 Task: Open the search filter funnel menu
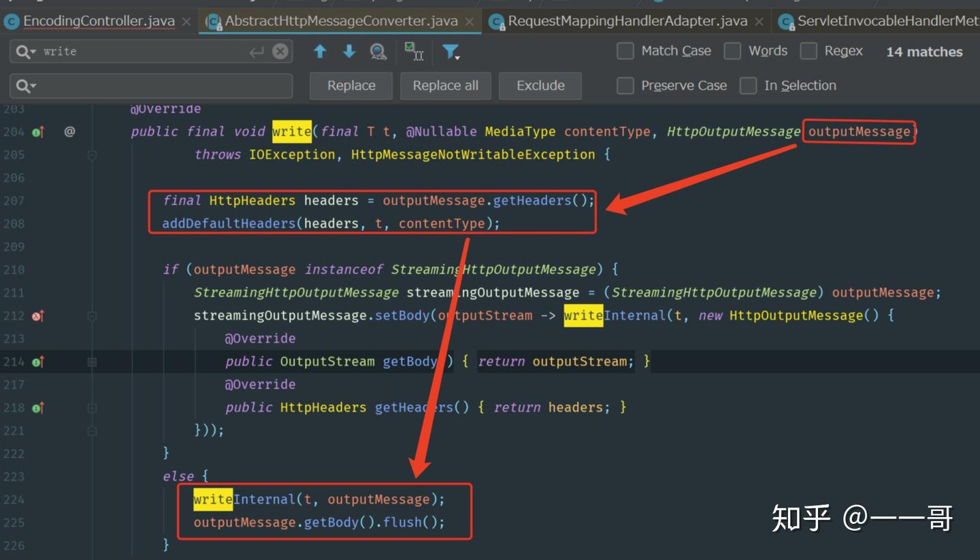point(451,52)
